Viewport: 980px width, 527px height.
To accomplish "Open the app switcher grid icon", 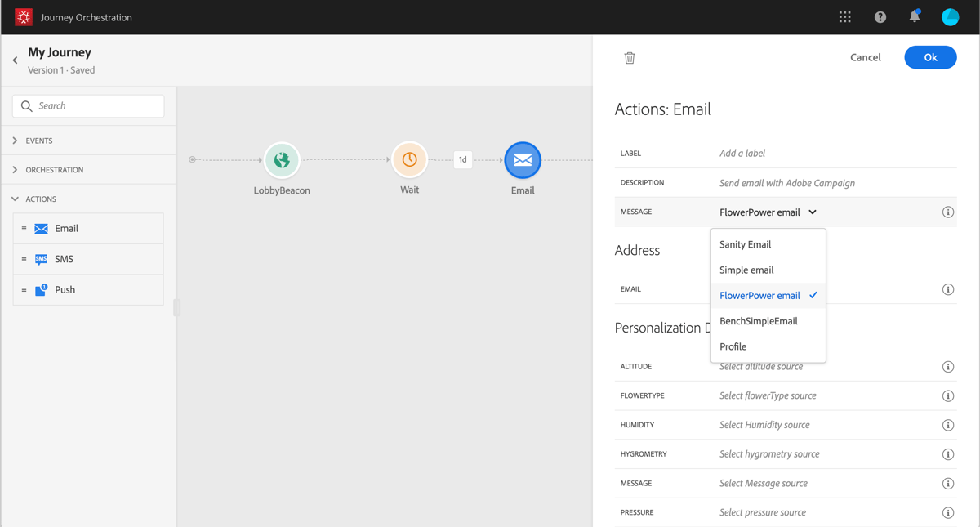I will 844,16.
